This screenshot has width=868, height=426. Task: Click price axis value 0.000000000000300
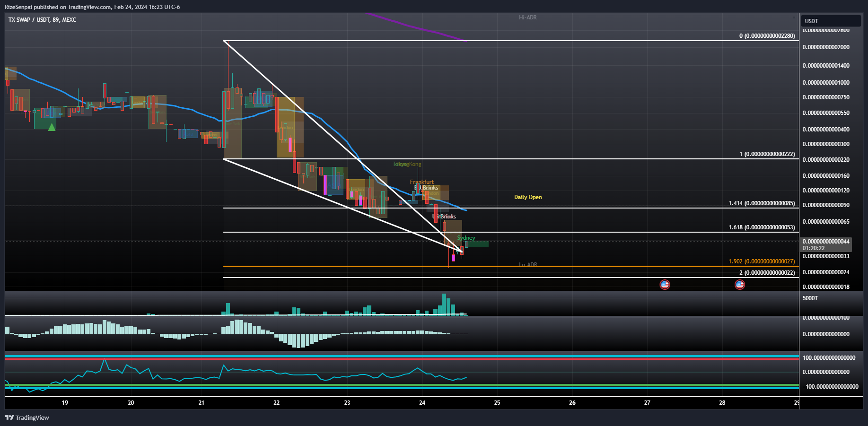coord(826,144)
